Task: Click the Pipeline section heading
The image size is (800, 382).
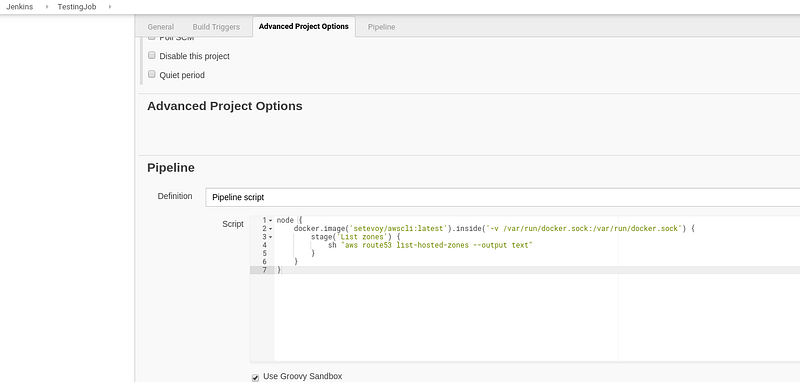Action: pos(171,168)
